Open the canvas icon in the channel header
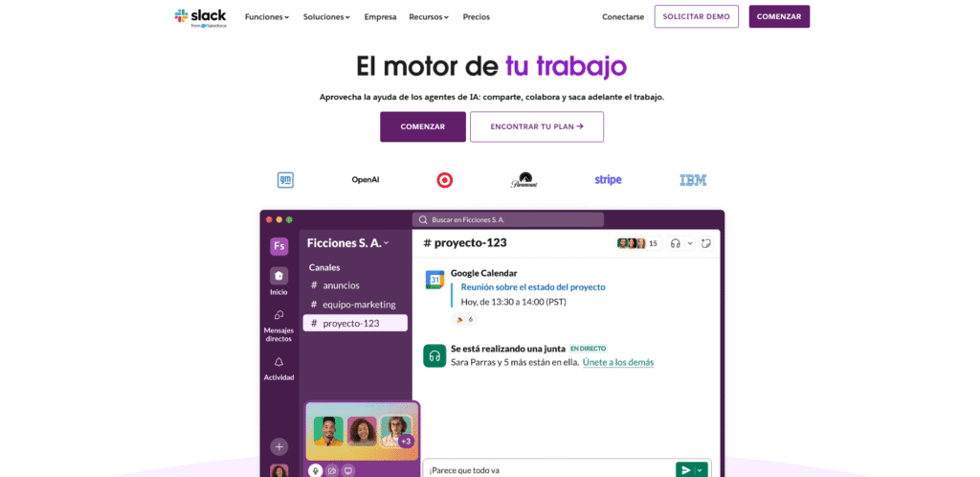Viewport: 980px width, 477px height. tap(706, 243)
